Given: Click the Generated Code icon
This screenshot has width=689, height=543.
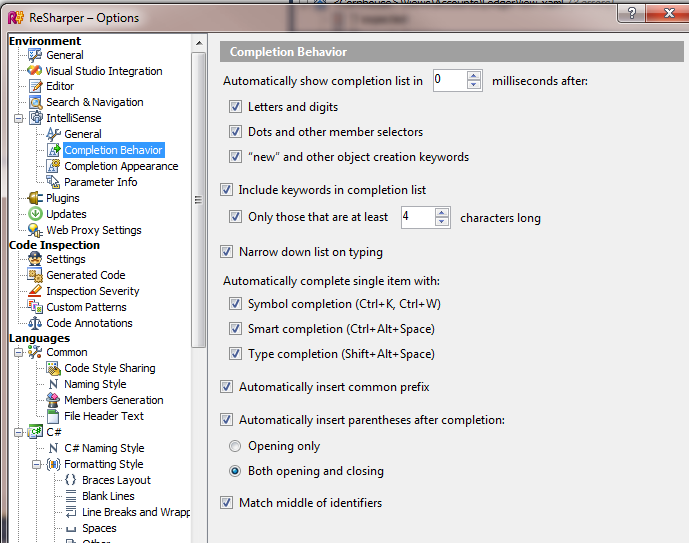Looking at the screenshot, I should (35, 275).
